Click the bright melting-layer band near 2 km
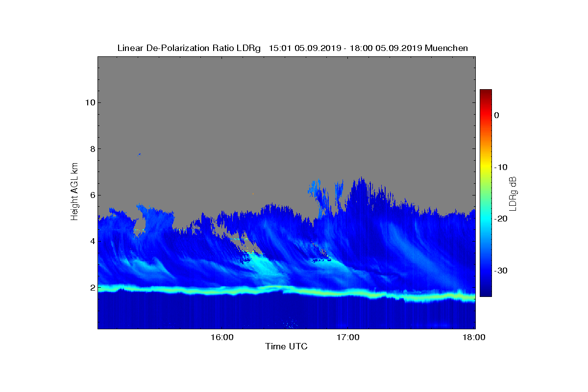This screenshot has height=392, width=588. pyautogui.click(x=286, y=291)
